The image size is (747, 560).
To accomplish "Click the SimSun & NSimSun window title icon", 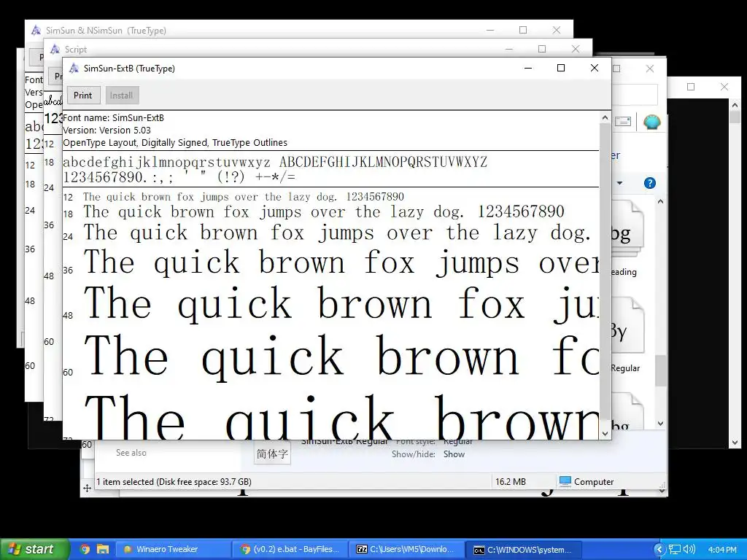I will pyautogui.click(x=36, y=30).
